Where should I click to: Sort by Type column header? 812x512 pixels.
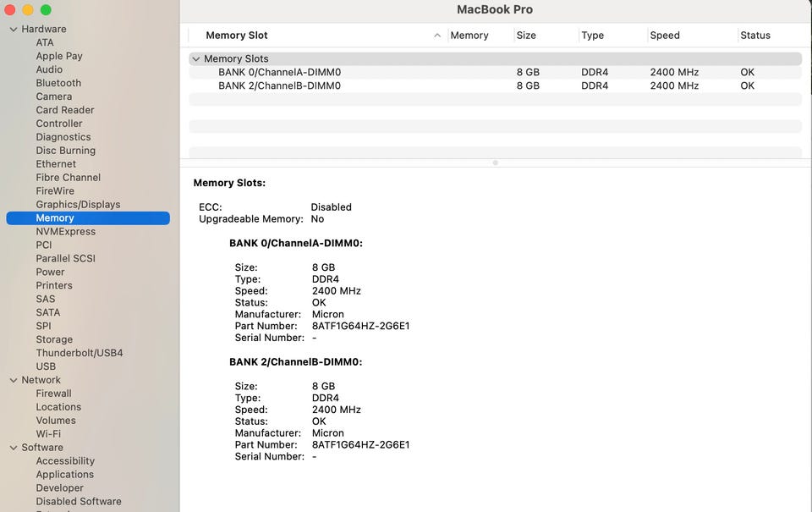pyautogui.click(x=592, y=36)
